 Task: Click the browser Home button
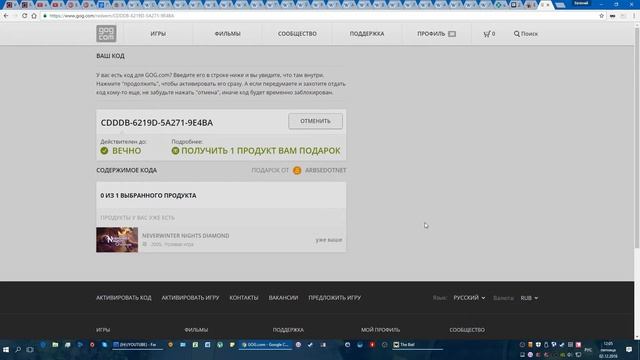34,16
